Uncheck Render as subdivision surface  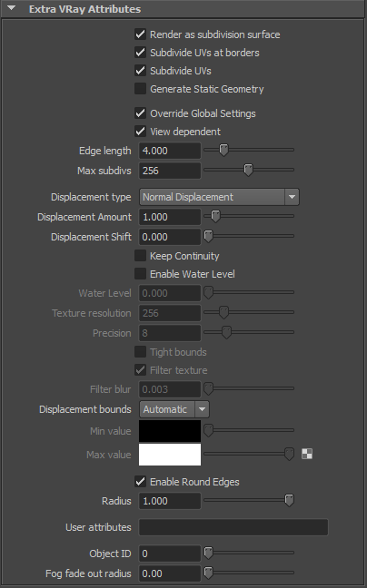140,34
